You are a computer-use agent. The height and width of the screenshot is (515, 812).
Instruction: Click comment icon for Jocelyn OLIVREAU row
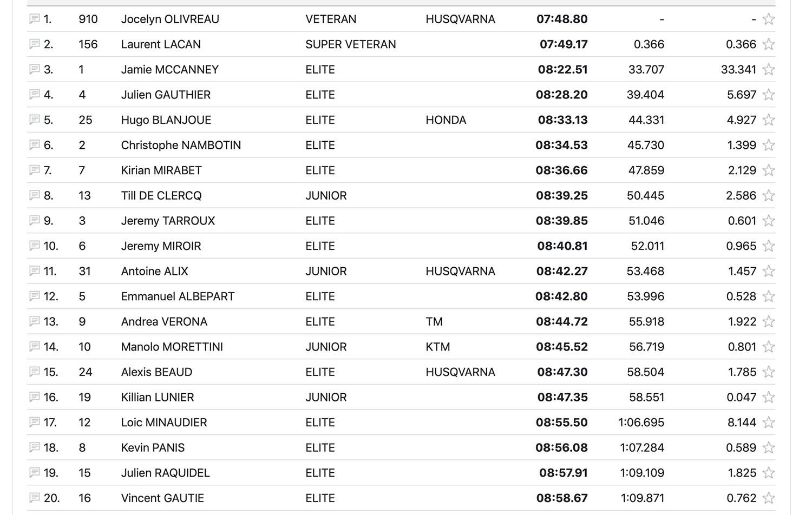click(x=34, y=19)
